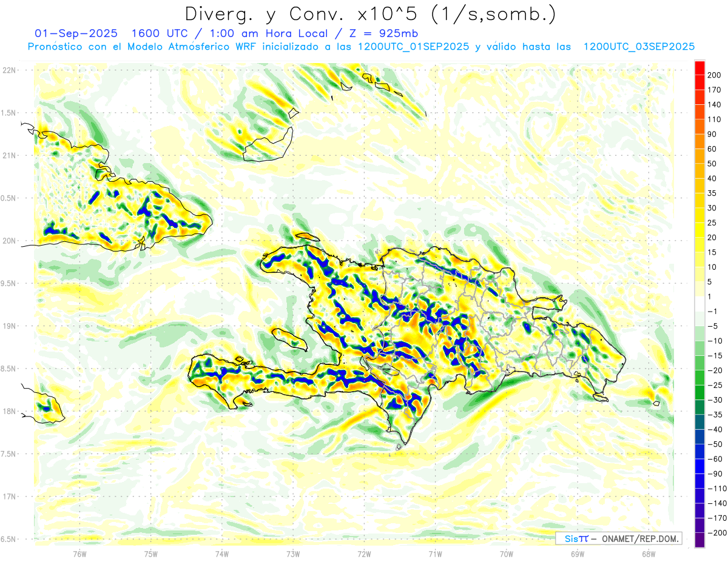
Task: Click the "76W" longitude label
Action: [79, 554]
